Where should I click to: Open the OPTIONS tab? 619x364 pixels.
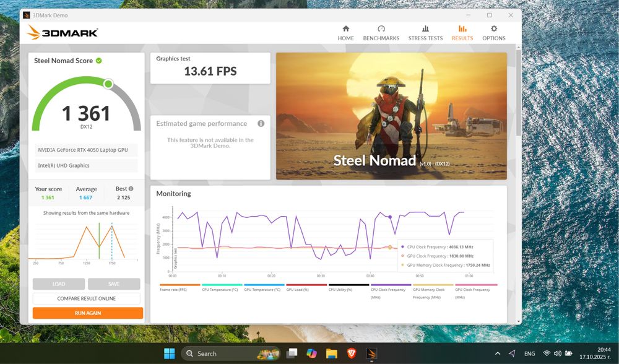(493, 33)
